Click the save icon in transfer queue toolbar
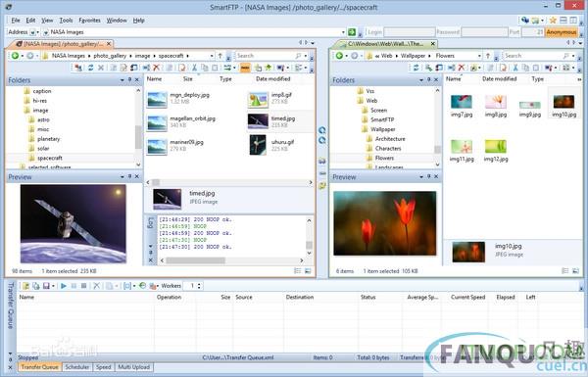The width and height of the screenshot is (588, 377). click(x=46, y=286)
